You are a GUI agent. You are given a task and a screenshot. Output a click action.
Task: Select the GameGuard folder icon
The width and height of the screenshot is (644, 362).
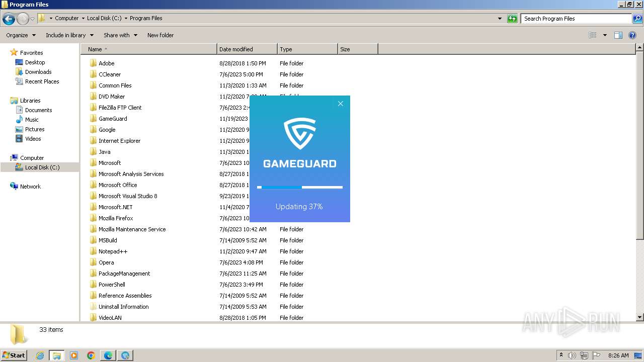tap(94, 119)
